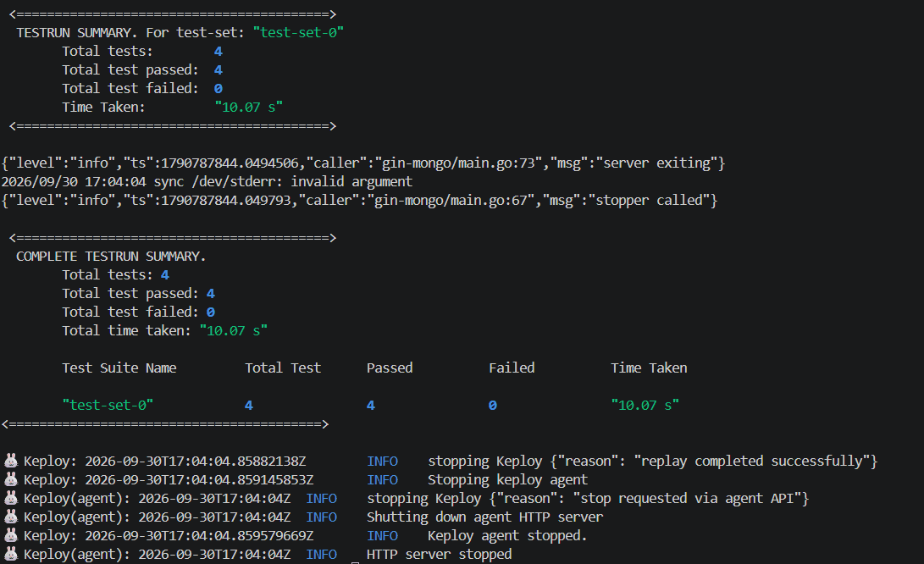Click the "sync /dev/stderr: invalid argument" line
The height and width of the screenshot is (564, 924).
(x=283, y=181)
